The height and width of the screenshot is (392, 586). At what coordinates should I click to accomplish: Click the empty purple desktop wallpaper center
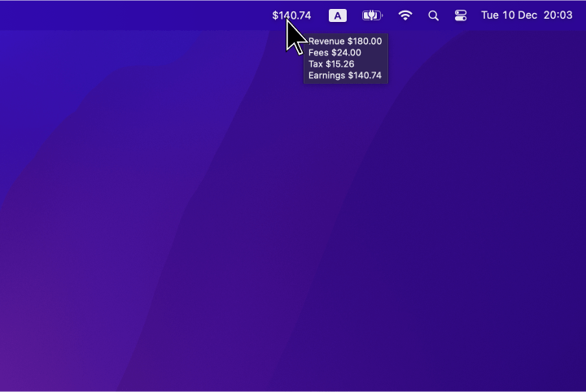[293, 211]
